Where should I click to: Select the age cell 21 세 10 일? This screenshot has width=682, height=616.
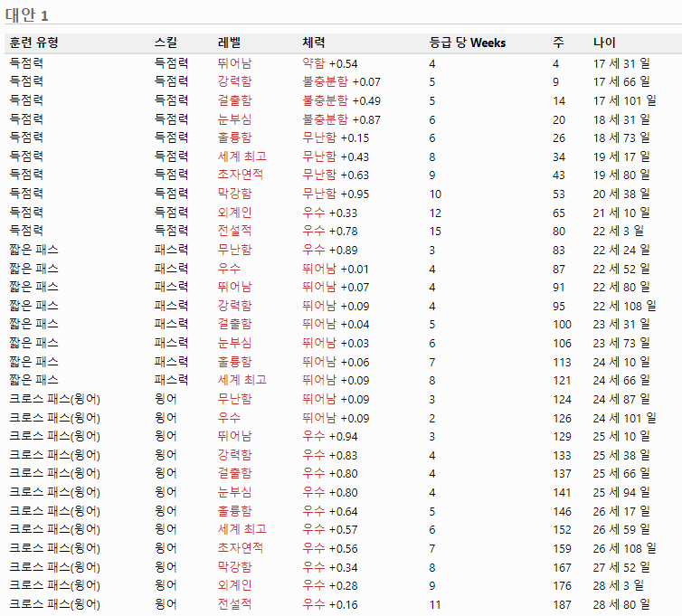pyautogui.click(x=621, y=213)
